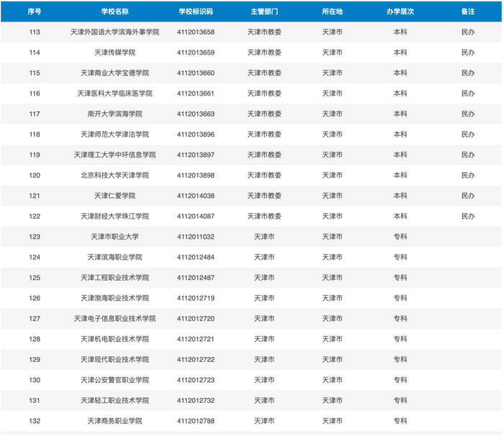Click the 所在地 column header
504x436 pixels.
pos(333,12)
